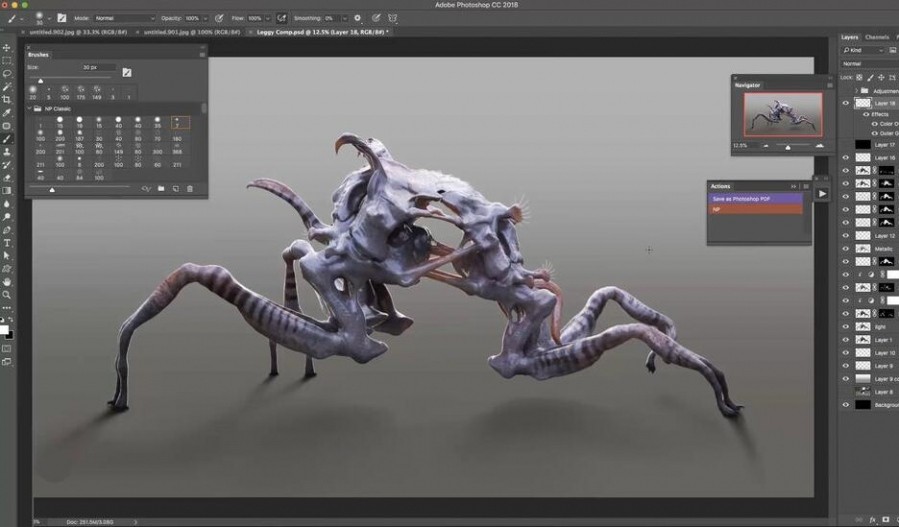Viewport: 899px width, 527px height.
Task: Select the Layers panel tab
Action: (x=849, y=37)
